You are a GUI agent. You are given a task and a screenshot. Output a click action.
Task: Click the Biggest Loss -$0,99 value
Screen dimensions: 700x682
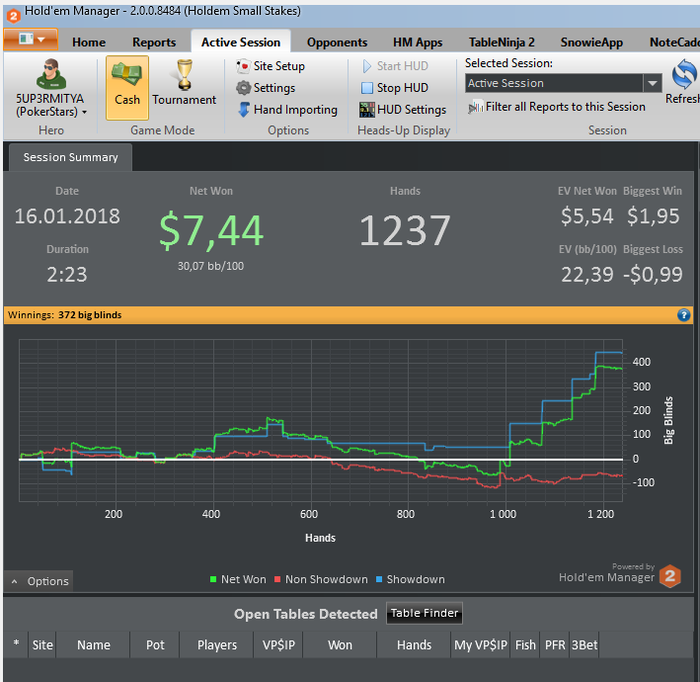(653, 274)
